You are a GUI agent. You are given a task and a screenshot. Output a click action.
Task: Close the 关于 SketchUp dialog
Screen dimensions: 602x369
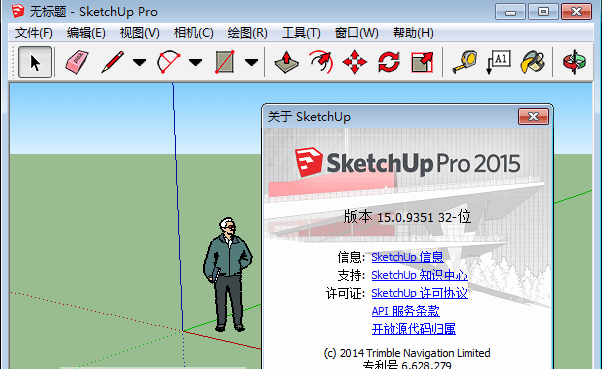(533, 116)
